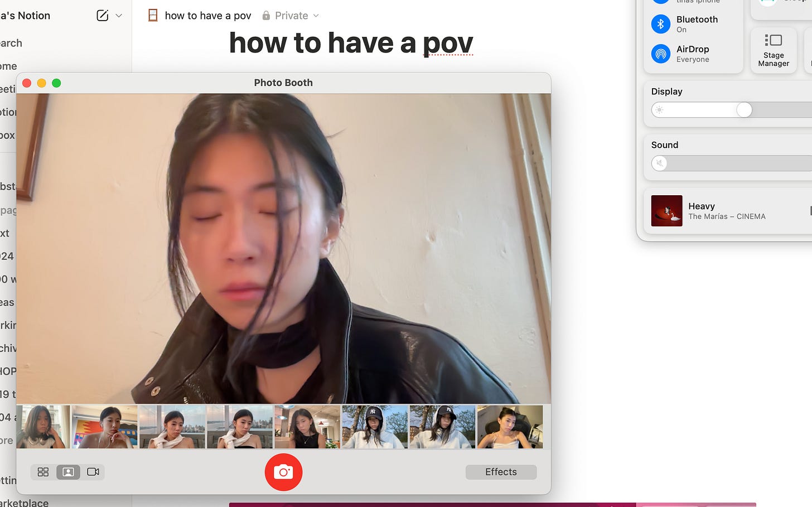Click the new page compose icon in Notion
The height and width of the screenshot is (507, 812).
[103, 16]
